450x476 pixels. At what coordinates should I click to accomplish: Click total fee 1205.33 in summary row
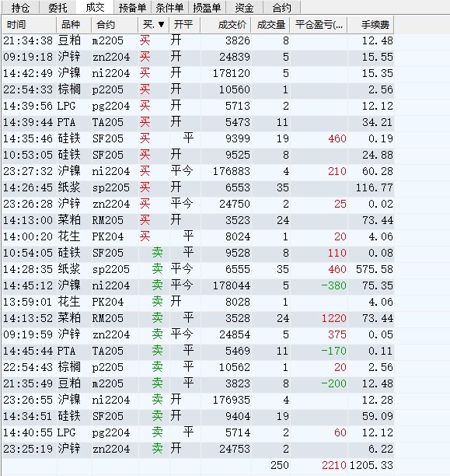(x=372, y=465)
